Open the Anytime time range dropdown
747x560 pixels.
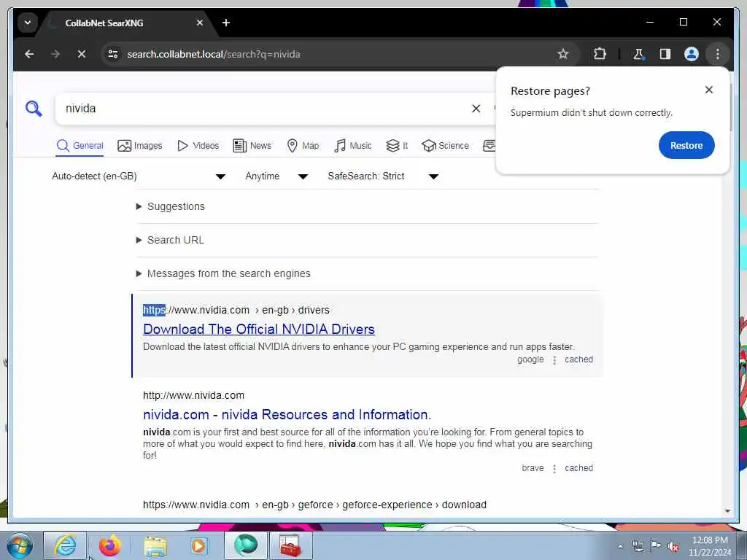click(276, 176)
